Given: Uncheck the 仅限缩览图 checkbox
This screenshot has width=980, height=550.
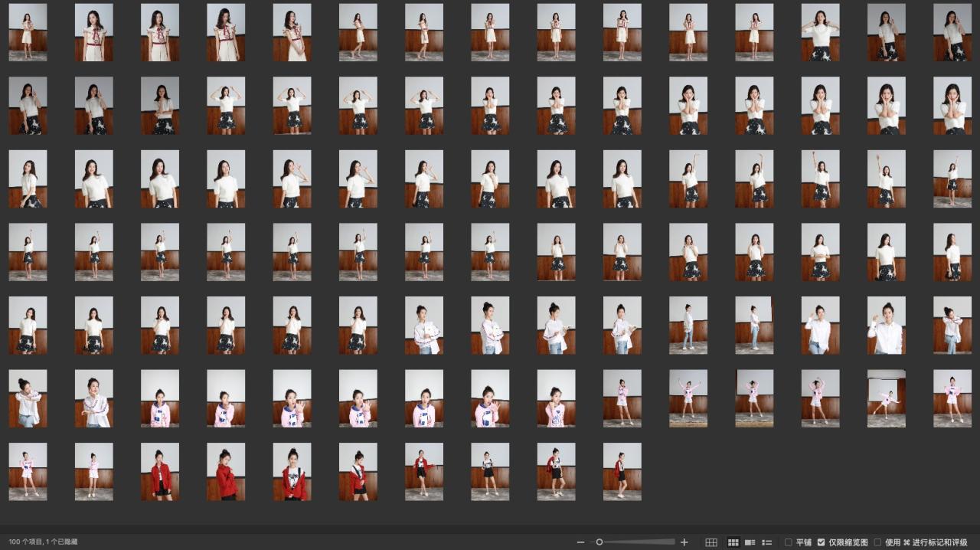Looking at the screenshot, I should point(822,542).
